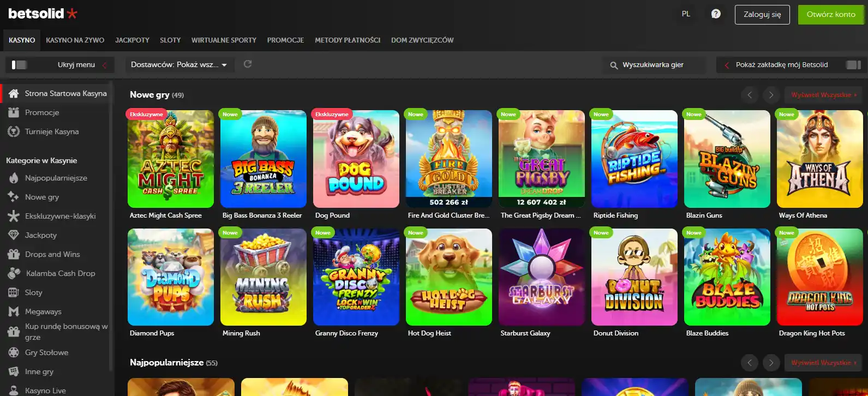Click the Sloty slot machine icon

(x=14, y=292)
